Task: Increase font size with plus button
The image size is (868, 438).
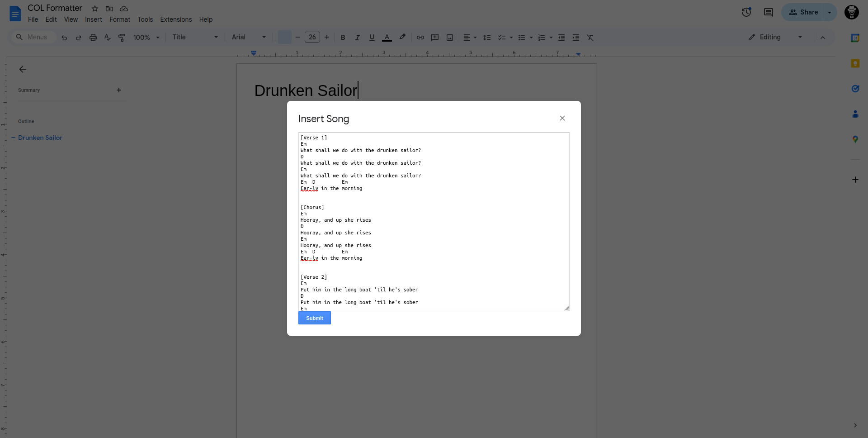Action: tap(327, 37)
